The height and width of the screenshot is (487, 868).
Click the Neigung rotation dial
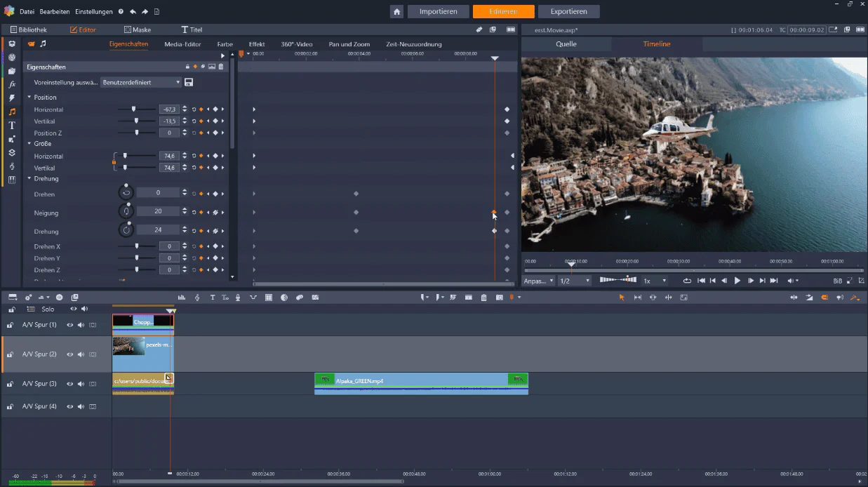(126, 211)
